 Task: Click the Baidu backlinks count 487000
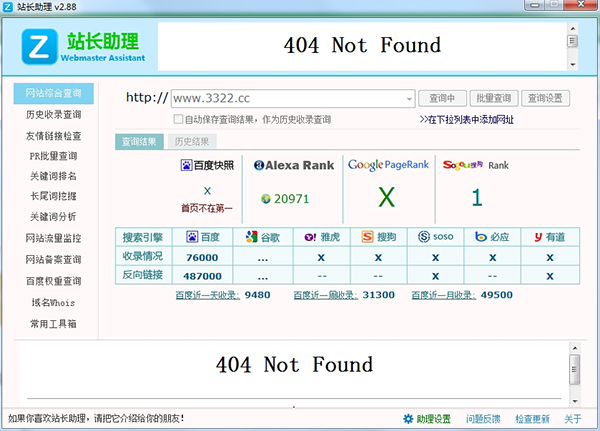click(202, 276)
